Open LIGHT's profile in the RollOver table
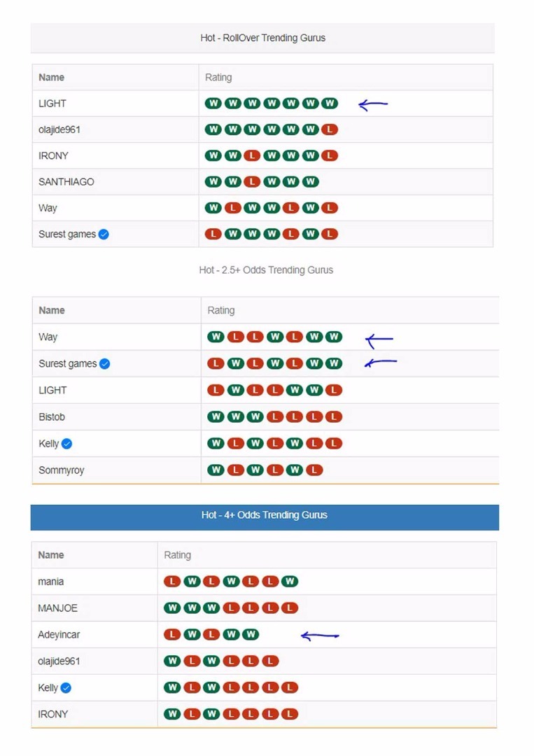This screenshot has width=534, height=756. pyautogui.click(x=52, y=104)
